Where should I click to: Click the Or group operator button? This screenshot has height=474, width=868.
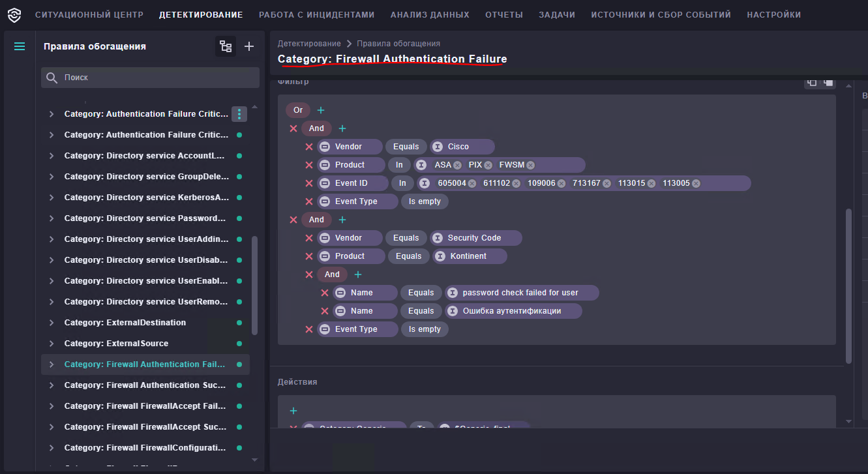[298, 110]
